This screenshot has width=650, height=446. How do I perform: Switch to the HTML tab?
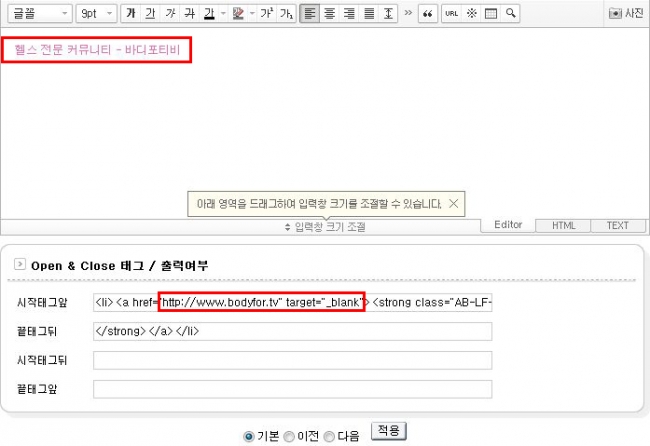tap(564, 226)
